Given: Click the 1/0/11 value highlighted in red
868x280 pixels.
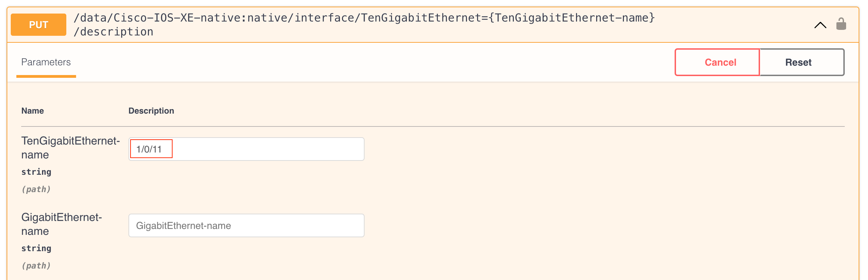Looking at the screenshot, I should (x=149, y=149).
